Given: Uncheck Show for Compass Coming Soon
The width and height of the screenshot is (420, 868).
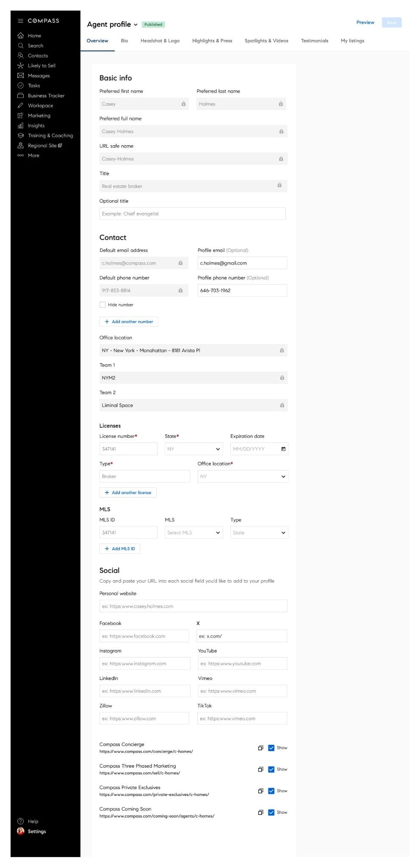Looking at the screenshot, I should pyautogui.click(x=271, y=813).
